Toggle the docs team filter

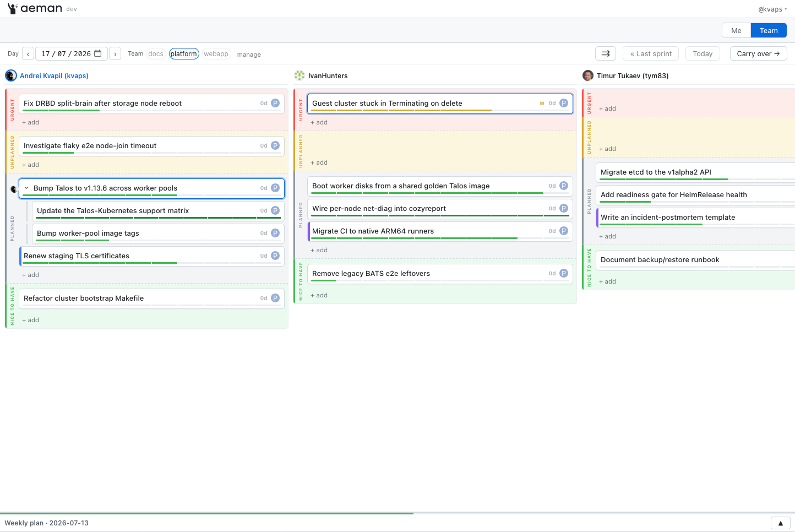[156, 53]
